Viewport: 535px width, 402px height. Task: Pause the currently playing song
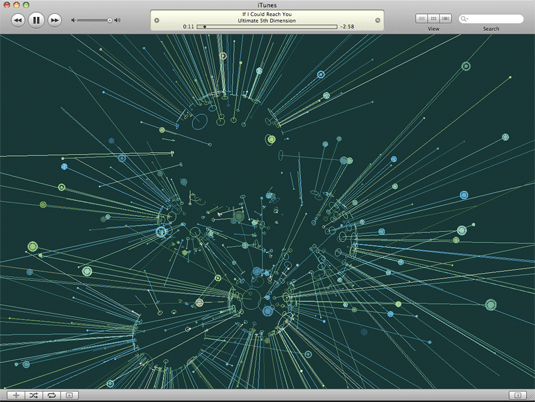click(x=36, y=20)
